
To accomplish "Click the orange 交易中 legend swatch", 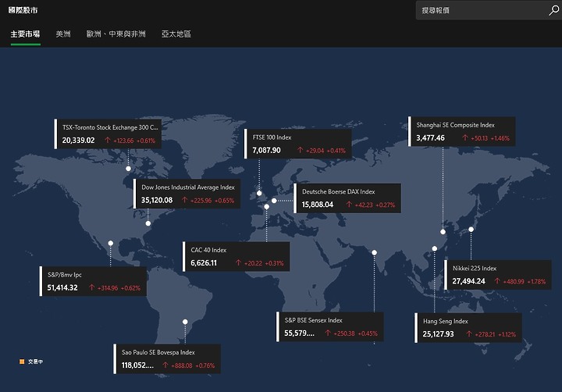I will 22,362.
